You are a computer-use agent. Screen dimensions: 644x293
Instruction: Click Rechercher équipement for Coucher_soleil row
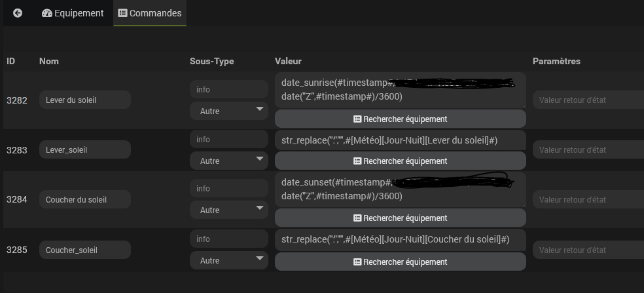point(400,262)
